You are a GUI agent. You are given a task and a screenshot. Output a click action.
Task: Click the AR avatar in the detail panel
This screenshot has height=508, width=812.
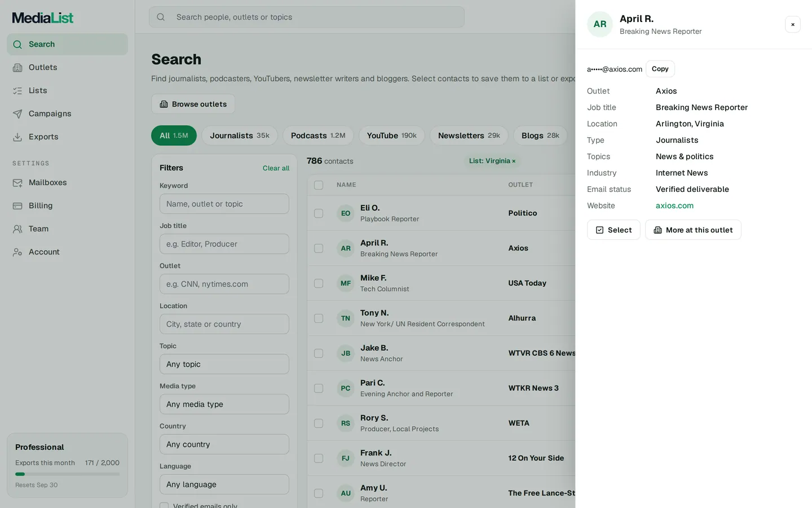pyautogui.click(x=600, y=24)
